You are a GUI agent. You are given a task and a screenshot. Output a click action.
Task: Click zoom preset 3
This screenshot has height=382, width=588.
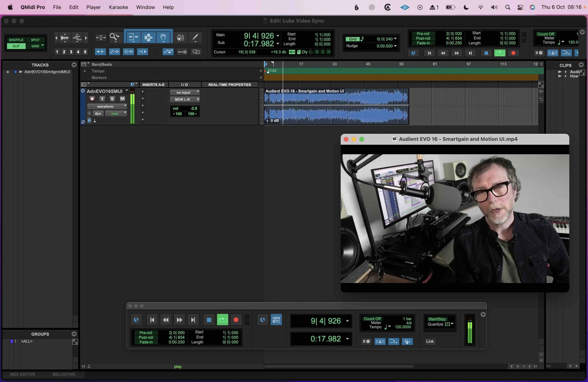[x=71, y=52]
